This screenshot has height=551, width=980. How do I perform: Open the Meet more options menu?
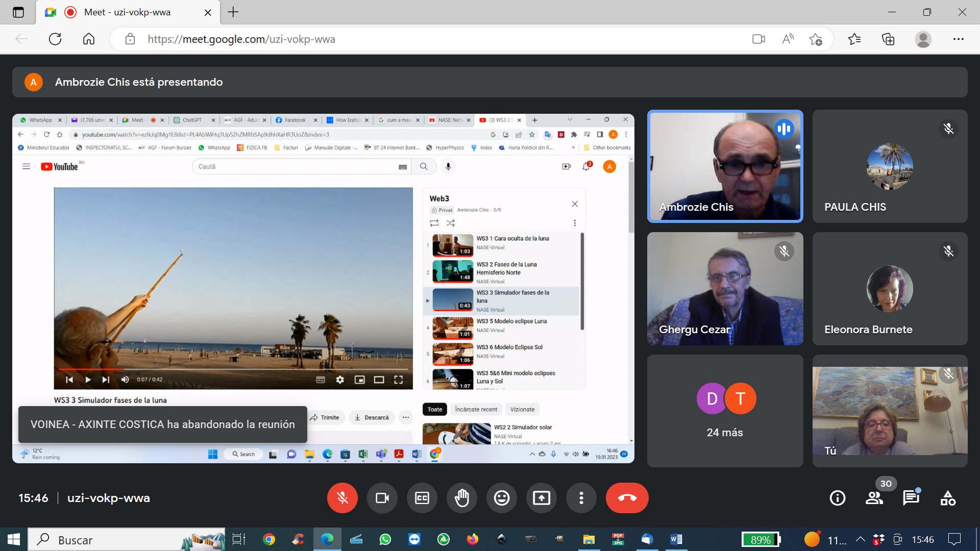point(581,498)
